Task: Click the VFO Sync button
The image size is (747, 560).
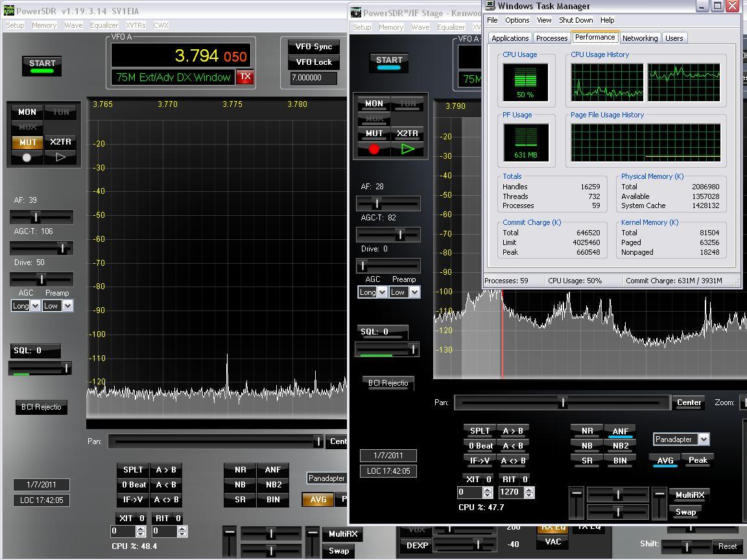Action: pyautogui.click(x=314, y=47)
